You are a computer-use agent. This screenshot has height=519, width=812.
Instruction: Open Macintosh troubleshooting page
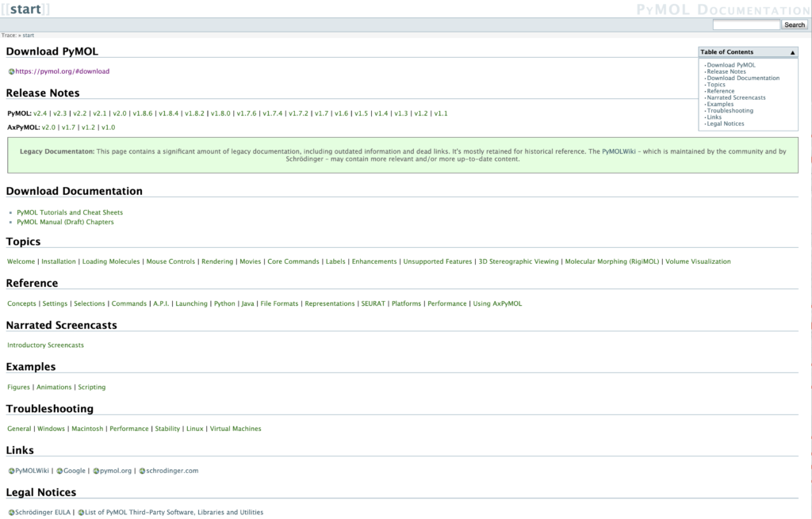[87, 429]
